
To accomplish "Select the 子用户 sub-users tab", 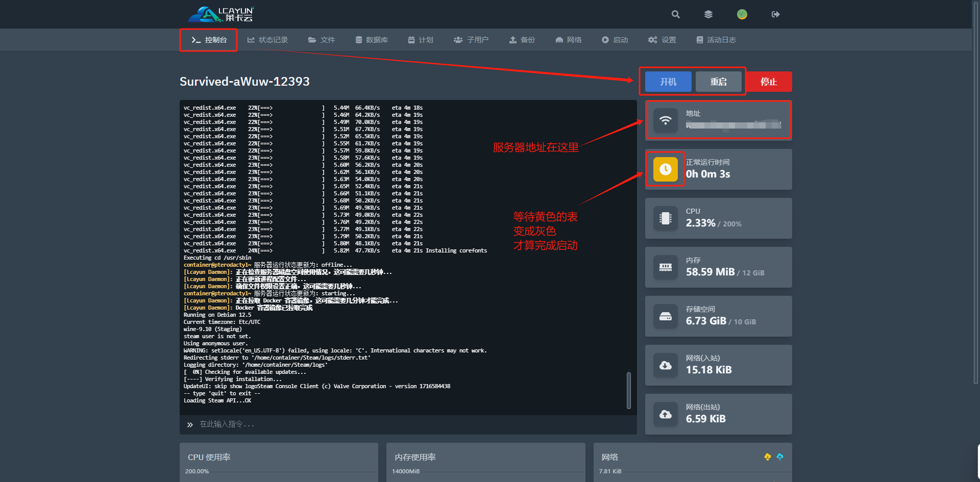I will coord(471,40).
